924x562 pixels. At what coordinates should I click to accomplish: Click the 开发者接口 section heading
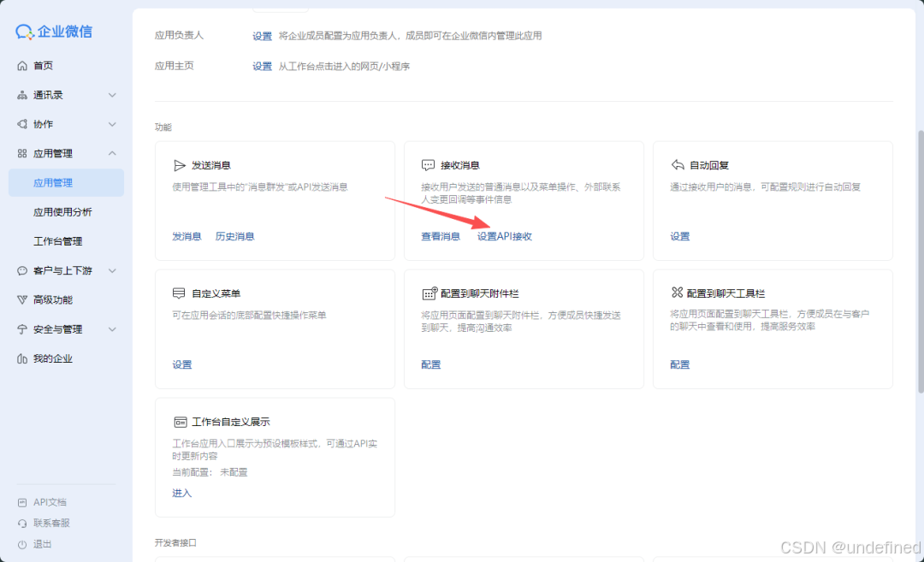click(x=175, y=542)
